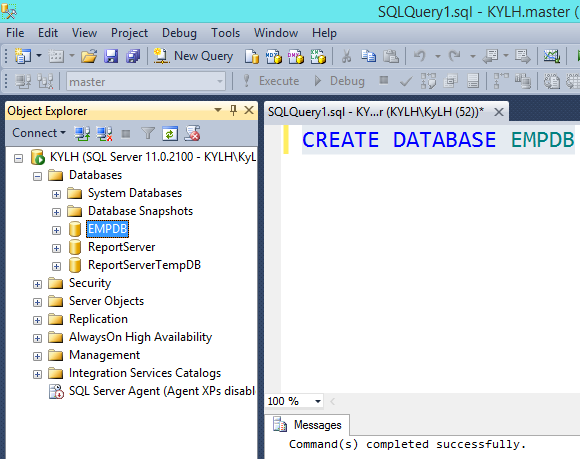
Task: Close the SQLQuery1.sql tab
Action: pyautogui.click(x=499, y=112)
